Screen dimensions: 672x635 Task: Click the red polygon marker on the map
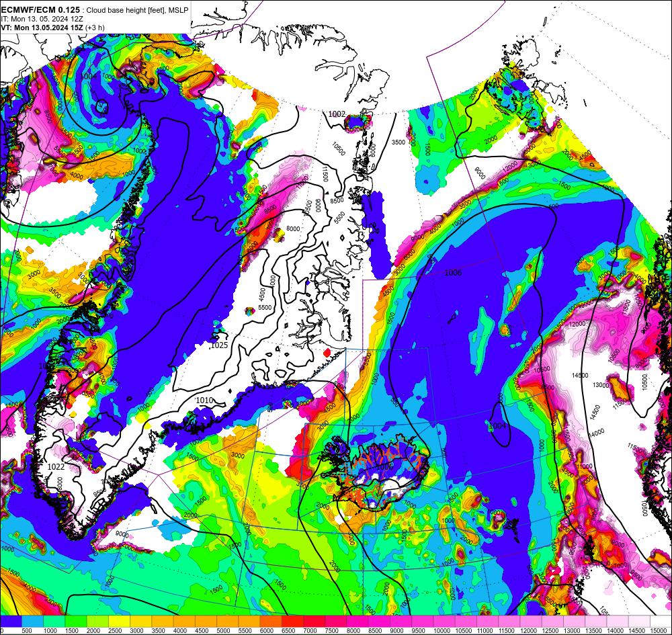coord(327,353)
